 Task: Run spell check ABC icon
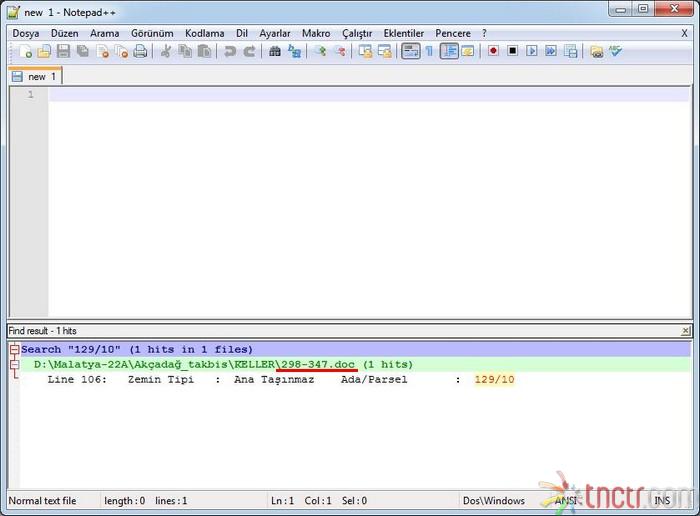pyautogui.click(x=616, y=51)
